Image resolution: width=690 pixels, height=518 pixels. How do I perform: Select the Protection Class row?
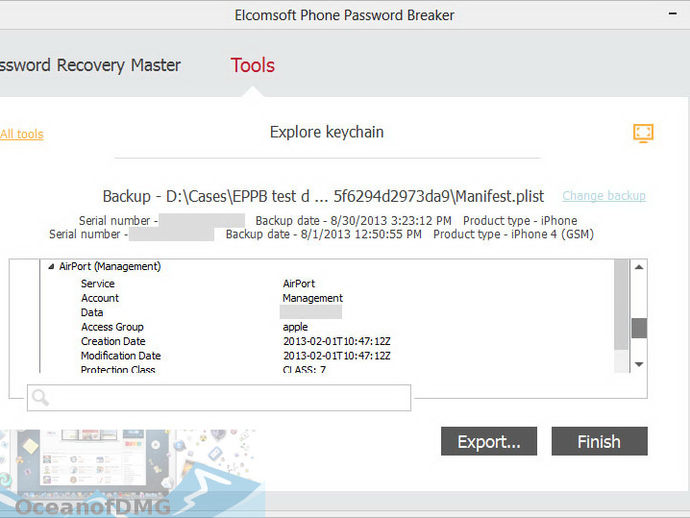pos(118,369)
